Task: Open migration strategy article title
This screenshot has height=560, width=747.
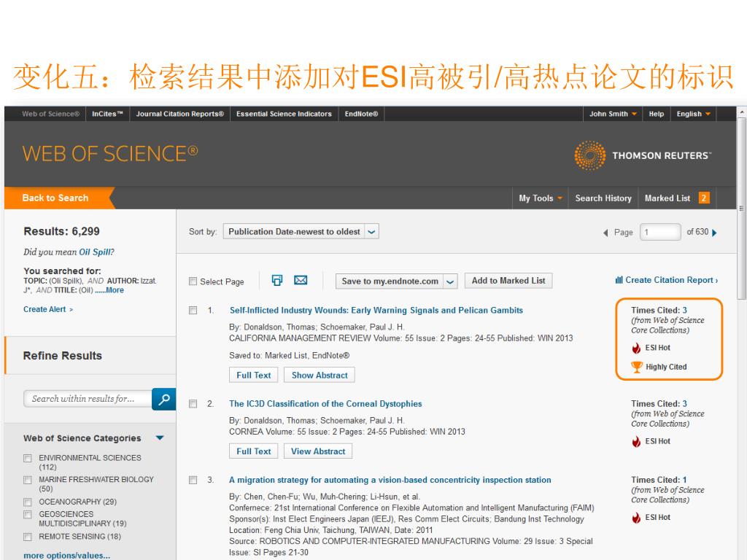Action: 390,480
